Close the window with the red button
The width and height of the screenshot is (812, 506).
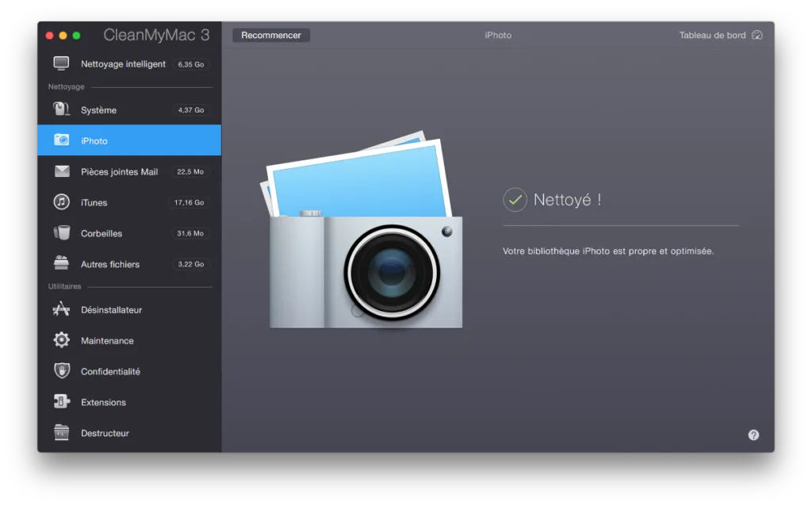pyautogui.click(x=50, y=35)
